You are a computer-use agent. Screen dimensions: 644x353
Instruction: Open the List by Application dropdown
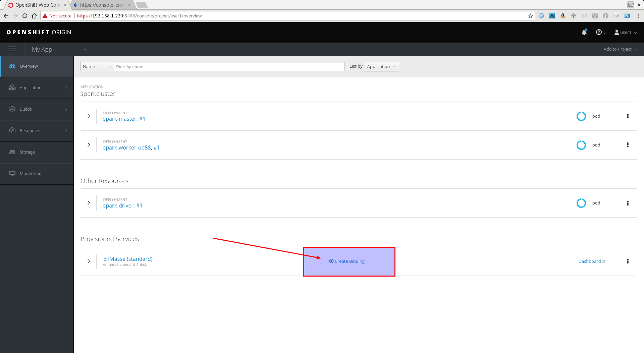click(x=382, y=66)
